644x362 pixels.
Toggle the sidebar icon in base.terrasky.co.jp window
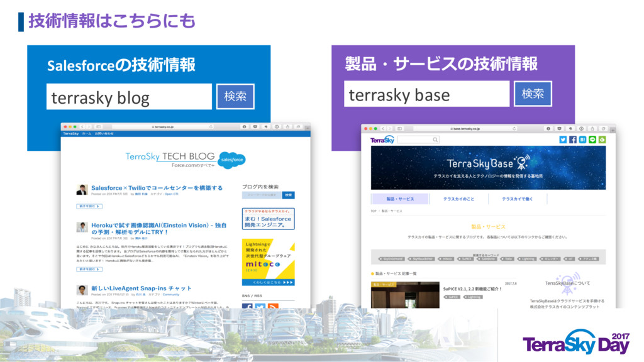tap(399, 128)
